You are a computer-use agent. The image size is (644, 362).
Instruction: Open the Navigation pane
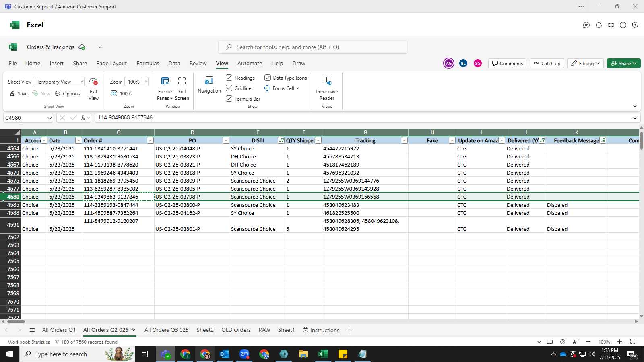point(209,85)
